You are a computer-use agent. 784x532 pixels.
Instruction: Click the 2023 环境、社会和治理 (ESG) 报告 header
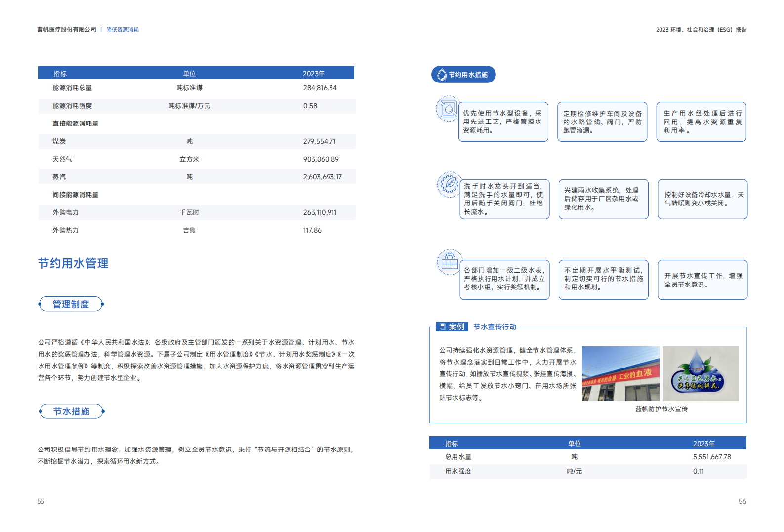(x=701, y=30)
